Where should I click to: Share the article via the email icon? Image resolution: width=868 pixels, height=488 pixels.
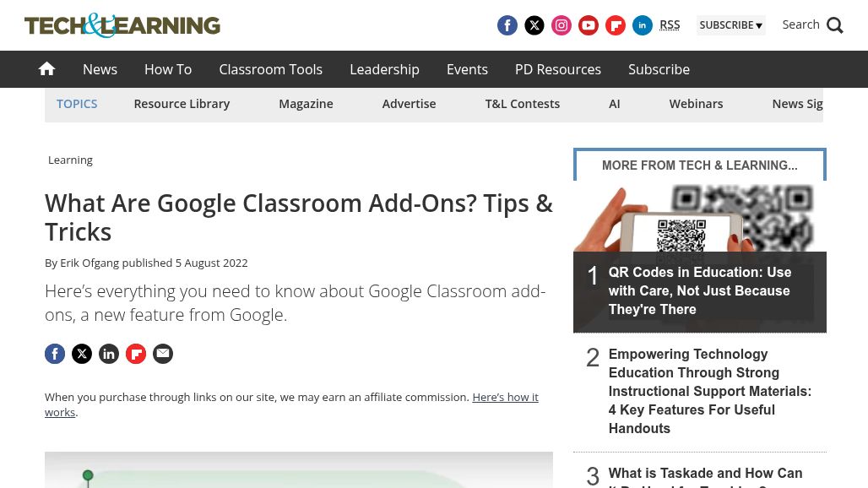(x=162, y=353)
